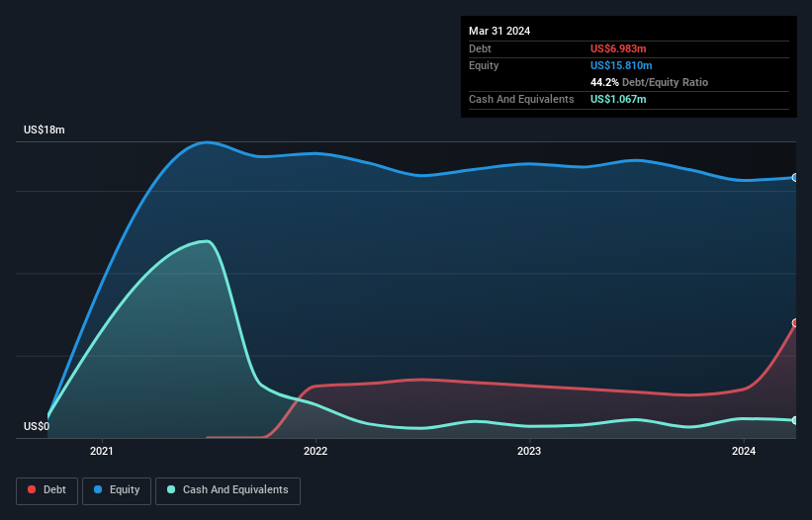
Task: Click the US$15.810m equity value
Action: click(621, 65)
